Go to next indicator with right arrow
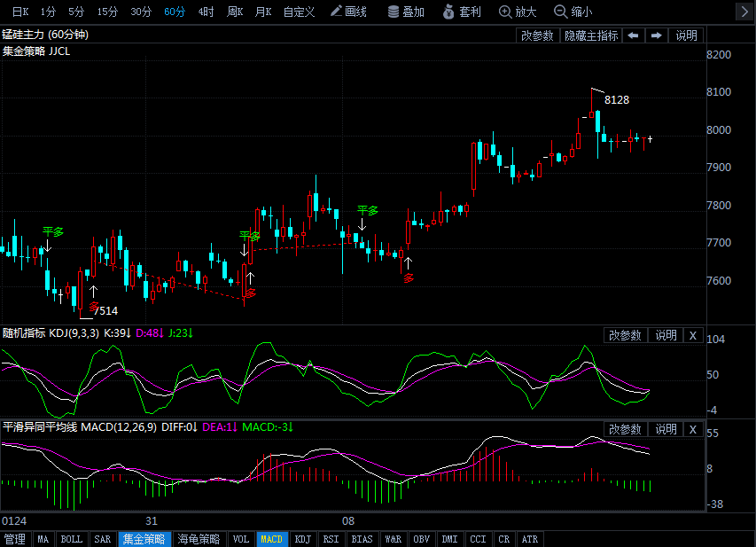The image size is (756, 547). pyautogui.click(x=656, y=35)
